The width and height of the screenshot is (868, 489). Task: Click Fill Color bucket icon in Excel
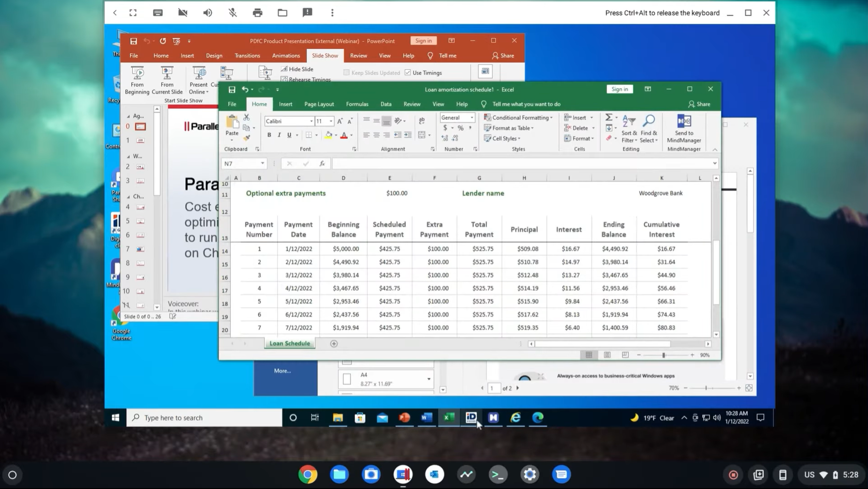tap(328, 135)
